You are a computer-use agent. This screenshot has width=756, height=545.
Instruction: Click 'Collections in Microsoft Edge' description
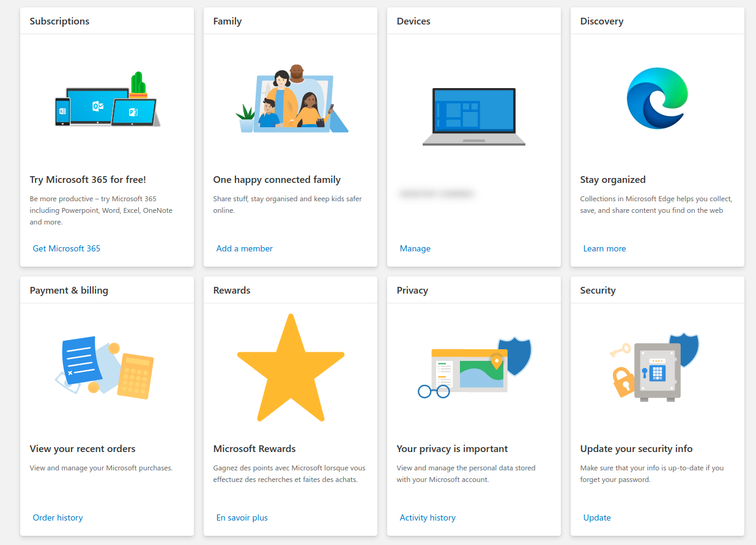click(656, 204)
